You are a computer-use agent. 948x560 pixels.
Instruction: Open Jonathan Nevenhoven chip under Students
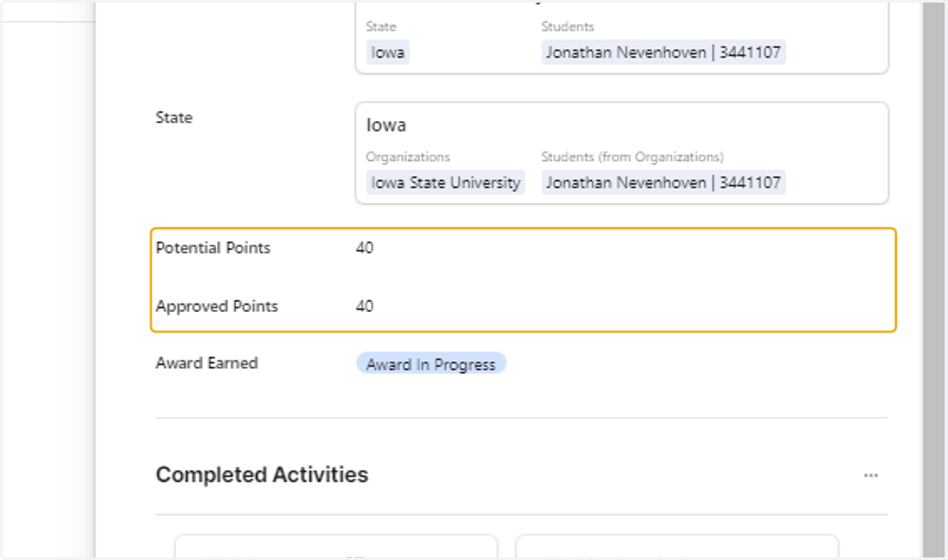pyautogui.click(x=664, y=53)
